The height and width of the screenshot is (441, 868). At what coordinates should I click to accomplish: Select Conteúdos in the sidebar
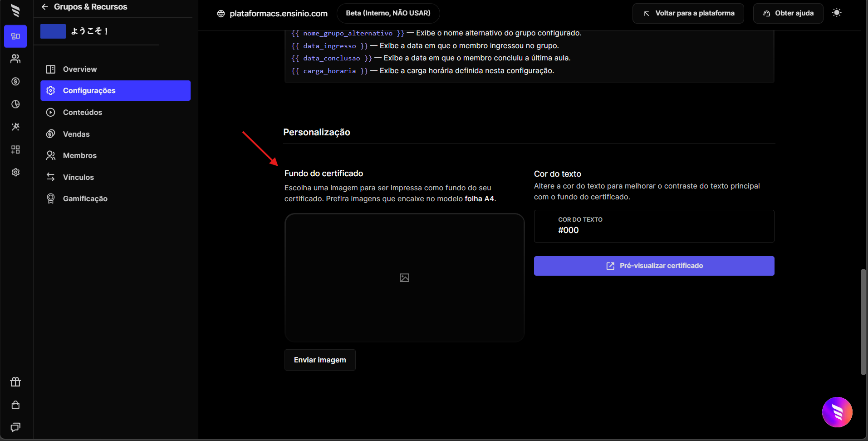tap(82, 112)
